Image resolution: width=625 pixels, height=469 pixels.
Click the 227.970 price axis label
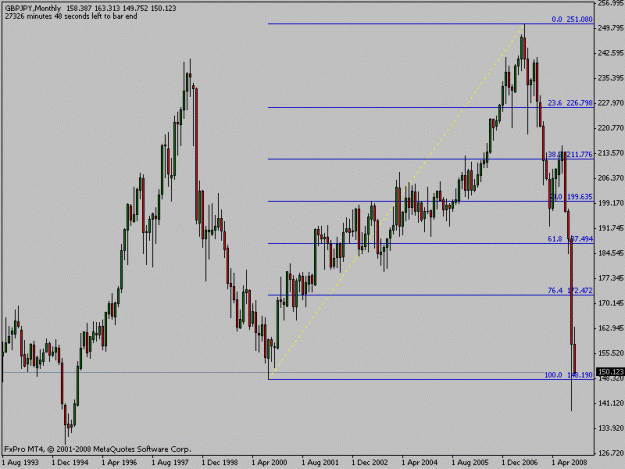click(x=611, y=103)
